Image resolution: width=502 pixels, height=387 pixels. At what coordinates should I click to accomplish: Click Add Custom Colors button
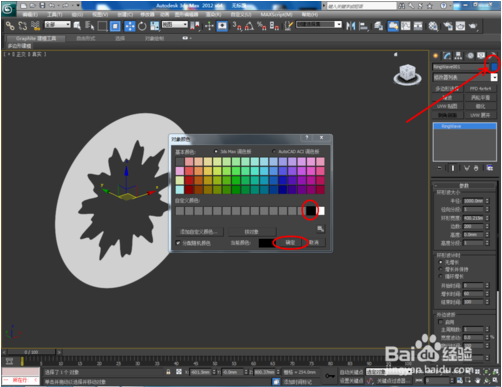click(x=199, y=232)
